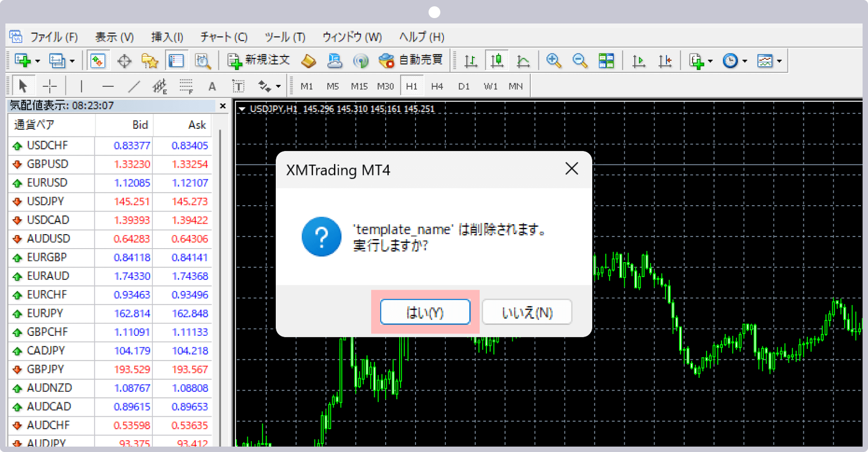Click the zoom out magnifier icon
The width and height of the screenshot is (868, 452).
(580, 61)
